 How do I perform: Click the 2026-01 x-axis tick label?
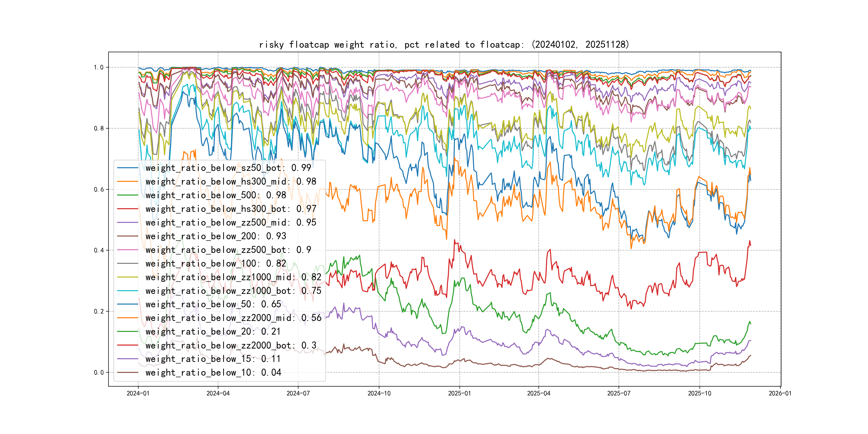coord(780,394)
